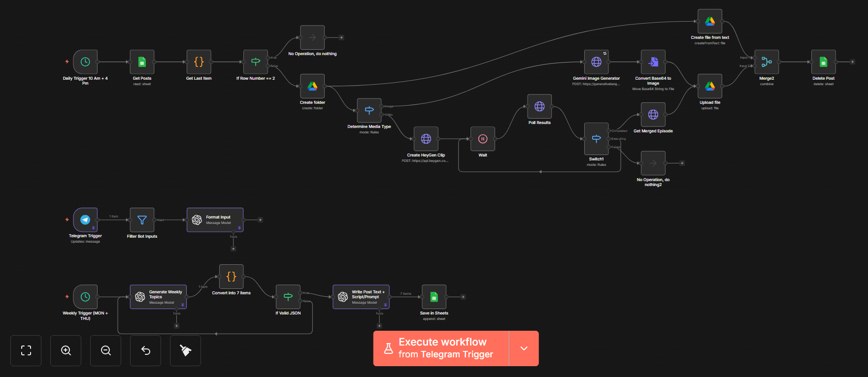Screen dimensions: 868x377
Task: Open the Create folder Google Drive node
Action: coord(312,86)
